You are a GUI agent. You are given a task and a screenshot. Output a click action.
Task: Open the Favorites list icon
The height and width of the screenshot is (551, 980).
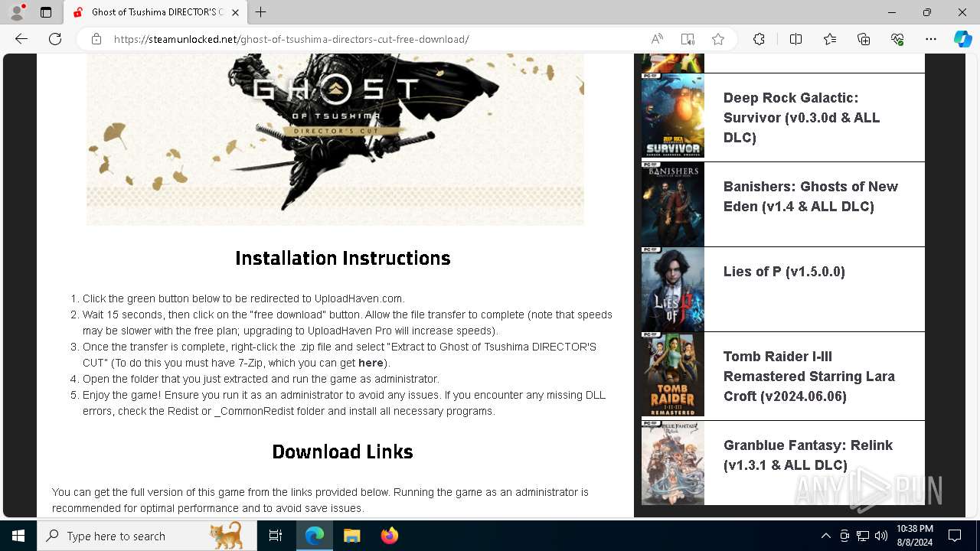coord(830,39)
